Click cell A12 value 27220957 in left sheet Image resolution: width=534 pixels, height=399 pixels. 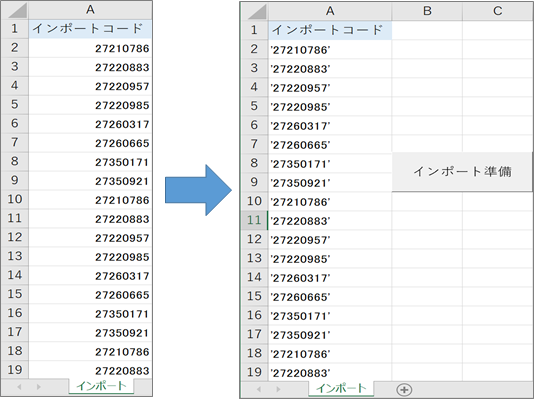click(x=90, y=238)
